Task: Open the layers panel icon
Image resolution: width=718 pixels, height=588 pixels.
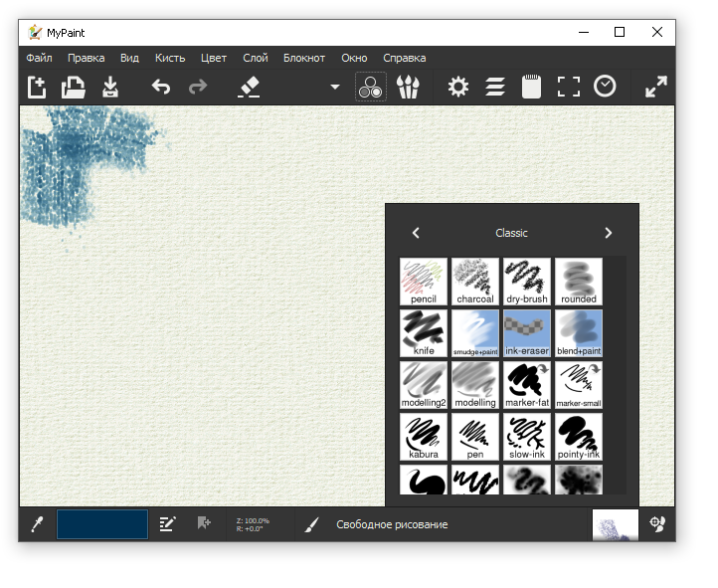Action: (495, 87)
